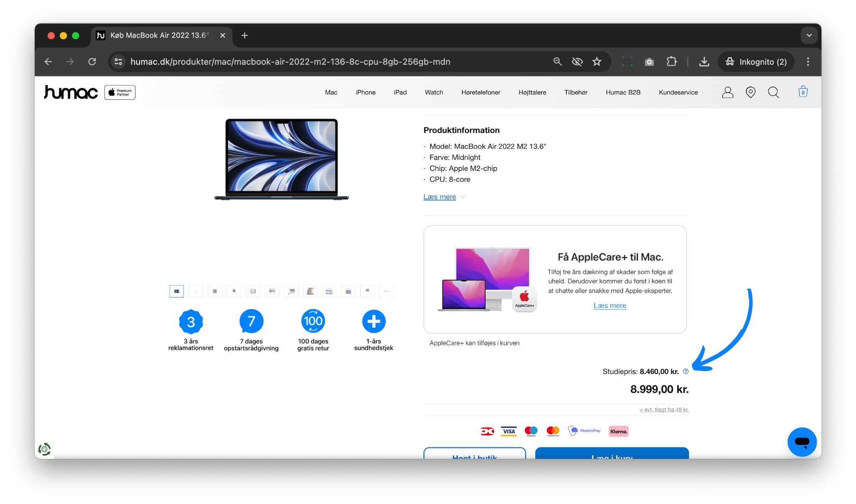This screenshot has width=856, height=504.
Task: Click the 1-års sundhedstjek plus icon
Action: [374, 321]
